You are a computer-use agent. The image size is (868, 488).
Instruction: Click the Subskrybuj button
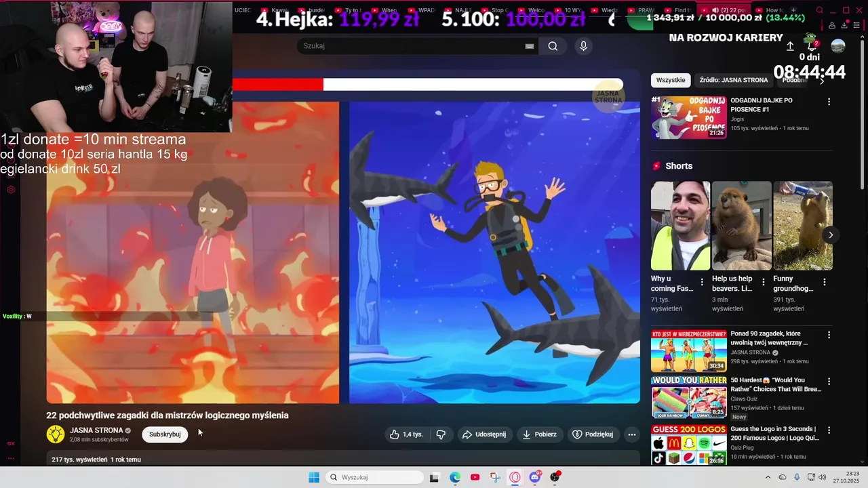165,434
